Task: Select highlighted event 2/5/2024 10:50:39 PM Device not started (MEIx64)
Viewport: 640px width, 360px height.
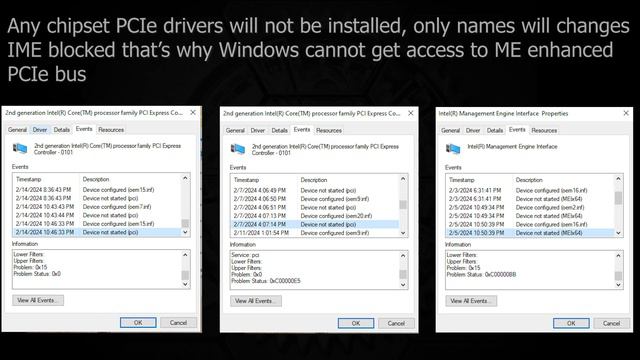Action: [x=530, y=233]
